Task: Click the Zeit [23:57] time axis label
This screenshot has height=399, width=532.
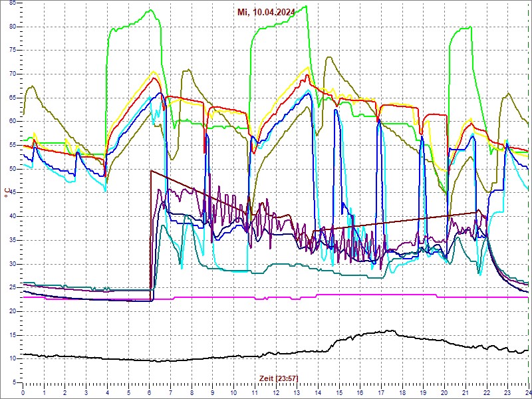Action: (x=279, y=378)
